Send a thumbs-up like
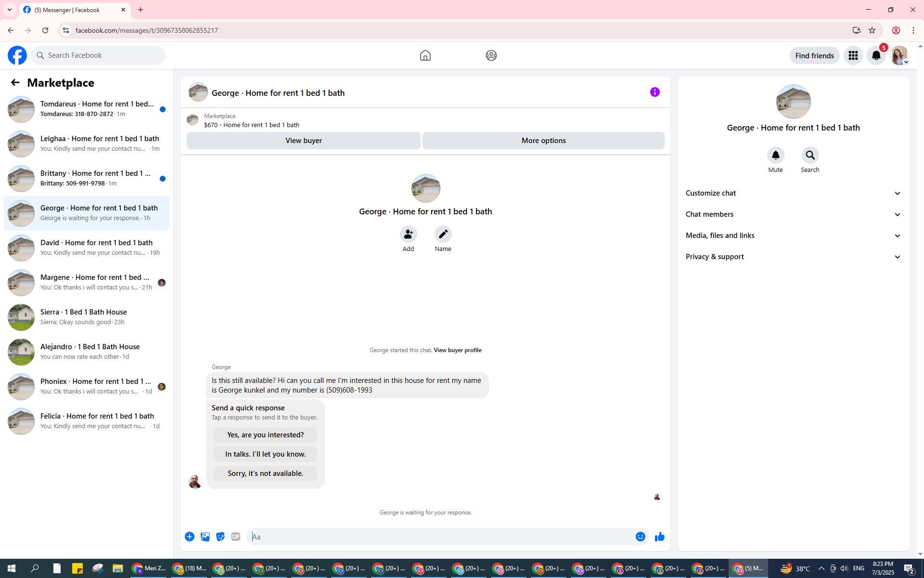The width and height of the screenshot is (924, 578). [659, 537]
